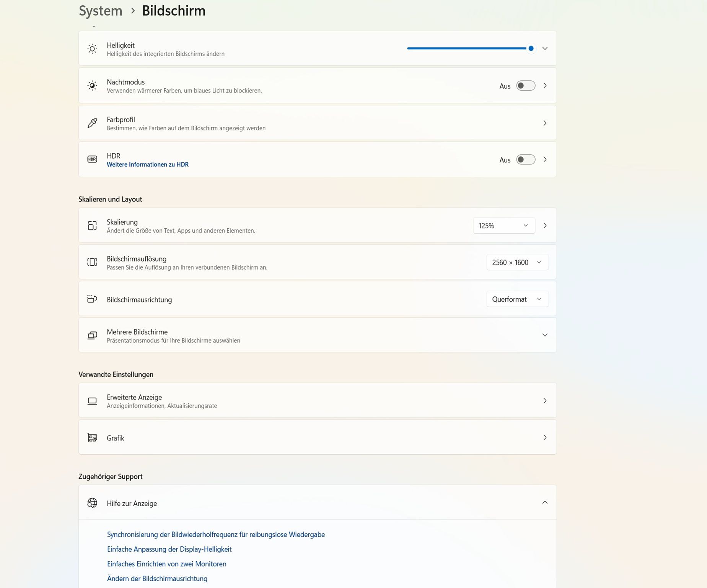Viewport: 707px width, 588px height.
Task: Click the Nachtmodus icon
Action: click(x=92, y=86)
